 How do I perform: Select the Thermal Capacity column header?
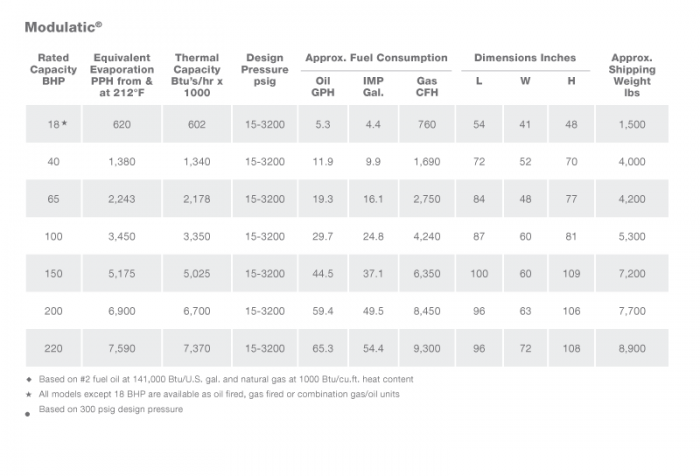click(x=196, y=75)
